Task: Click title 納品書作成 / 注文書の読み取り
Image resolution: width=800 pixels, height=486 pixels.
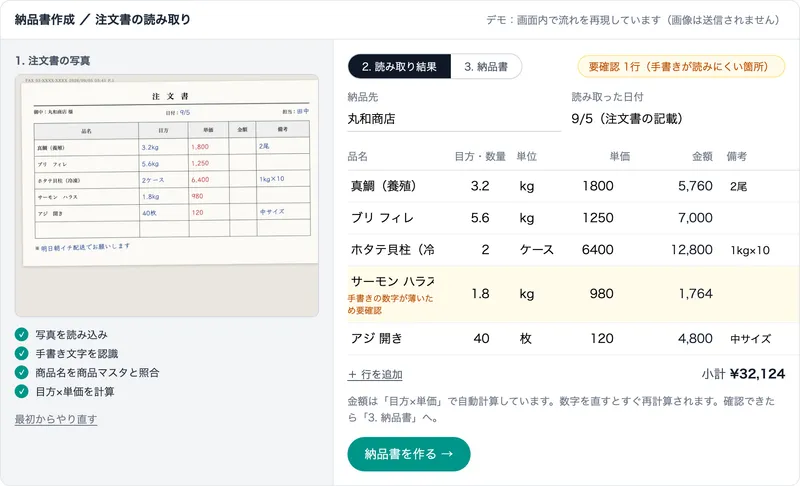Action: pos(103,19)
